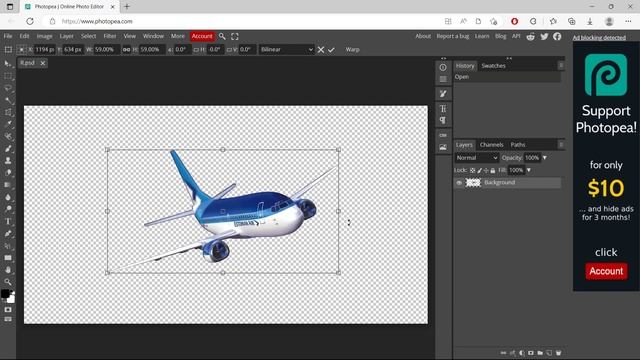Toggle lock position icon

pos(486,170)
